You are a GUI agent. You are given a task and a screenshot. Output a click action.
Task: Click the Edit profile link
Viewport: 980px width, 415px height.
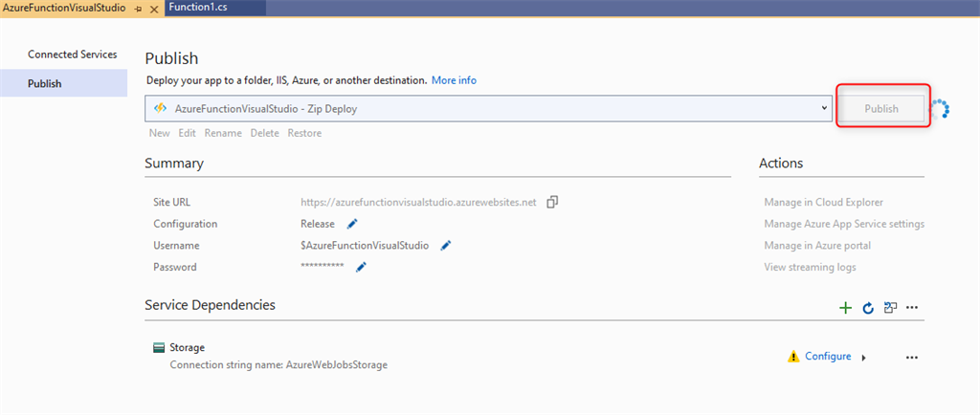[x=187, y=133]
